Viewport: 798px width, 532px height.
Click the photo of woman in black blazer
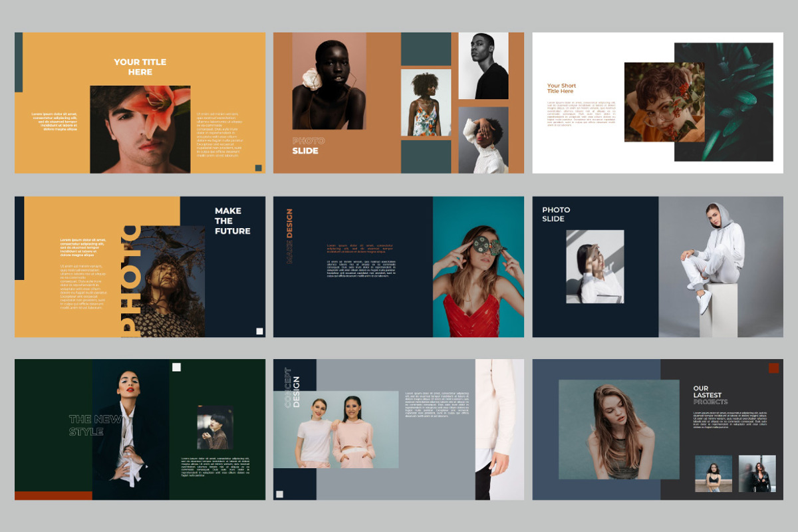pyautogui.click(x=130, y=430)
